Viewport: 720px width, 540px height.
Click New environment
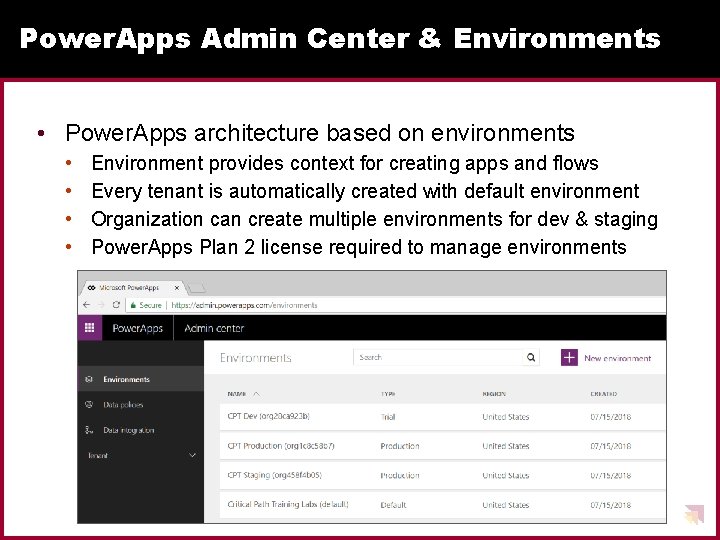pos(617,358)
